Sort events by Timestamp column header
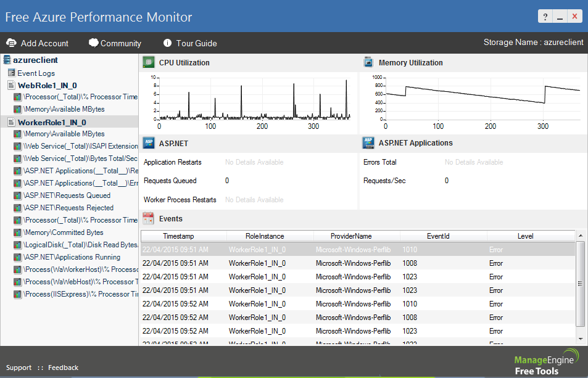Image resolution: width=588 pixels, height=378 pixels. [x=178, y=236]
